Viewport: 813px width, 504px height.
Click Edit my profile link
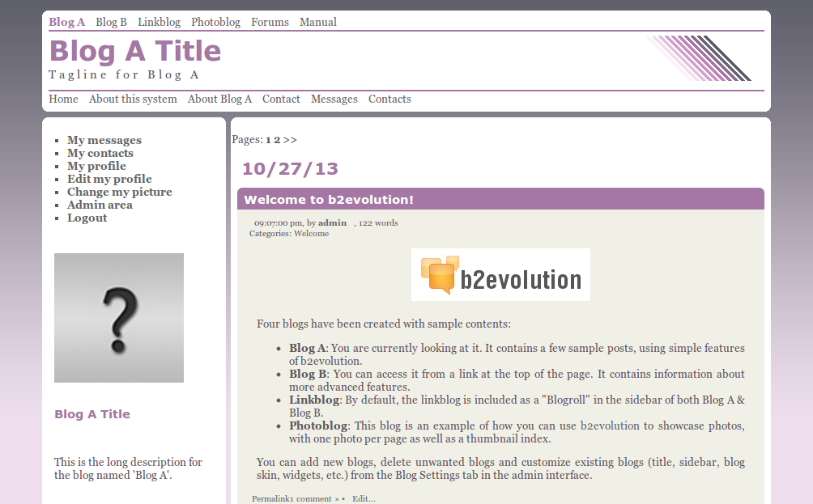[109, 180]
